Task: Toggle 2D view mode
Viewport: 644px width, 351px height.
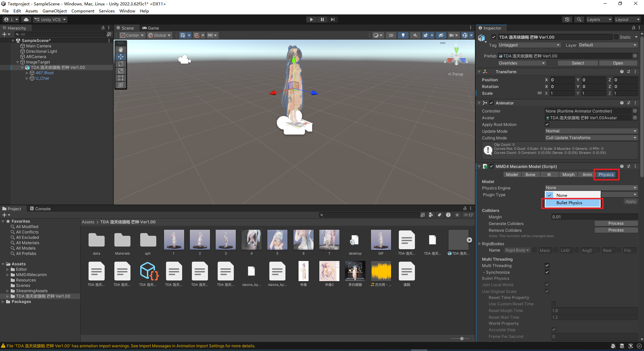Action: pos(391,35)
